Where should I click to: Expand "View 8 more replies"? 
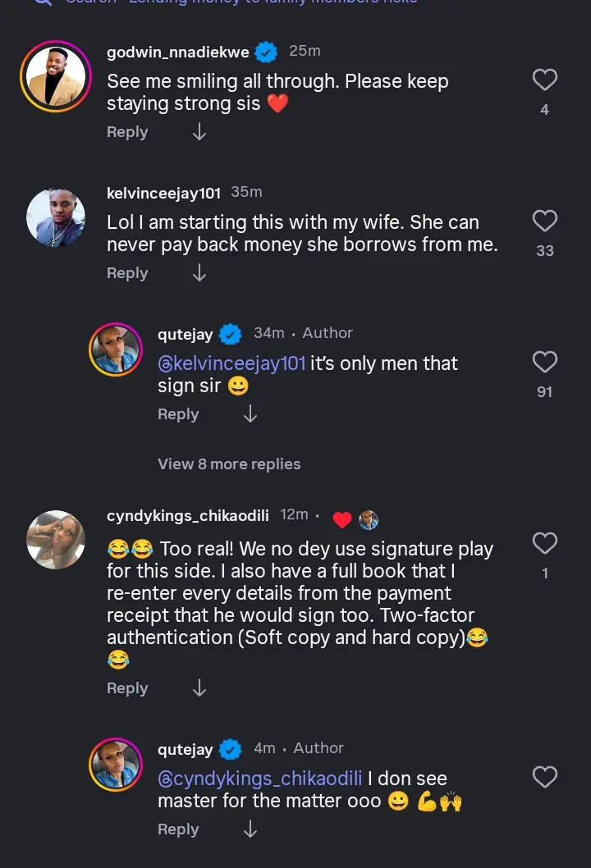tap(229, 464)
